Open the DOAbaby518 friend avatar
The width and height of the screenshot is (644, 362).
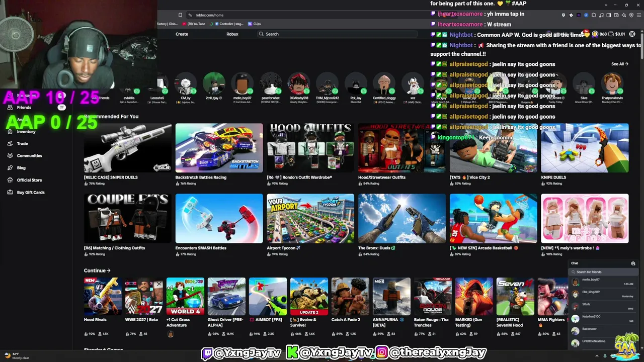coord(299,84)
